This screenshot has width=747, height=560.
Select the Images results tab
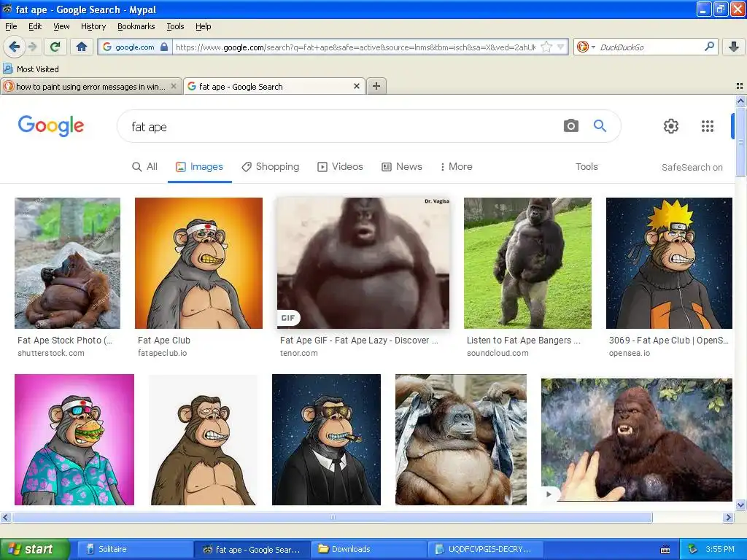[199, 167]
